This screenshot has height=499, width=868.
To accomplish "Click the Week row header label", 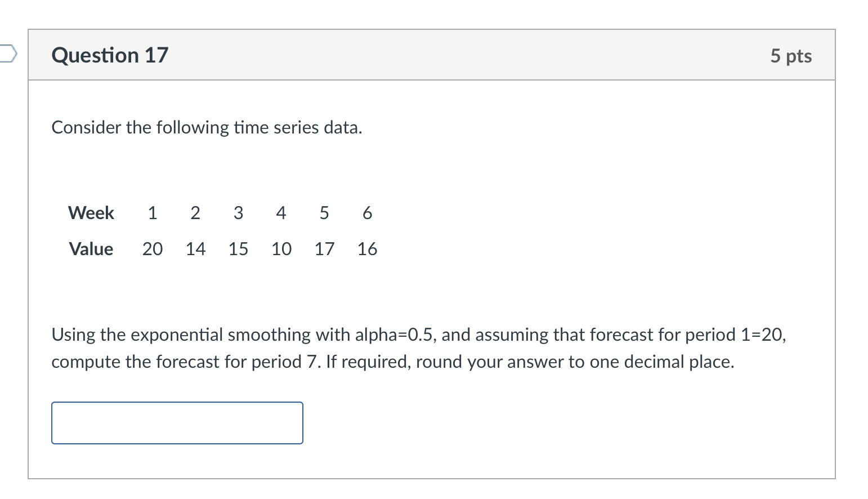I will coord(91,213).
